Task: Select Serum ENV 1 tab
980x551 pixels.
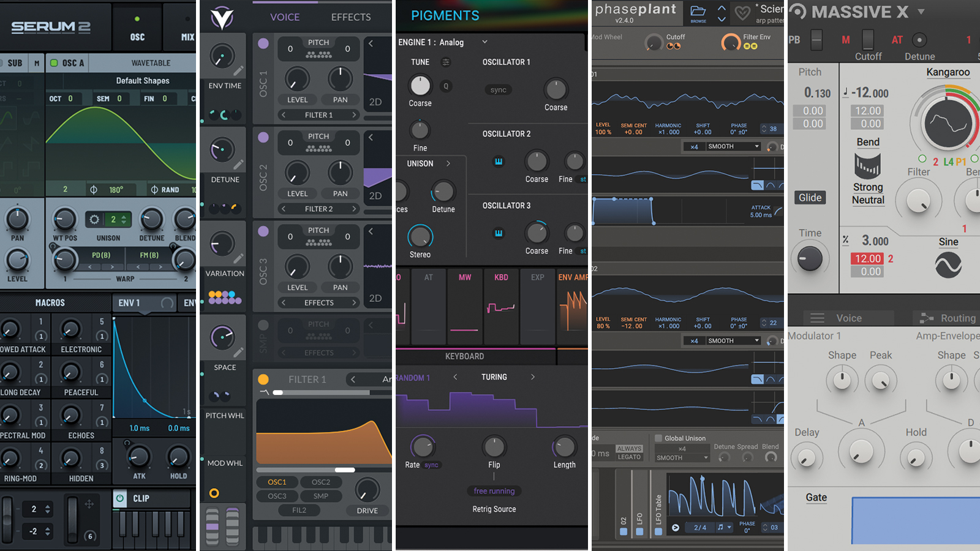Action: [x=145, y=303]
